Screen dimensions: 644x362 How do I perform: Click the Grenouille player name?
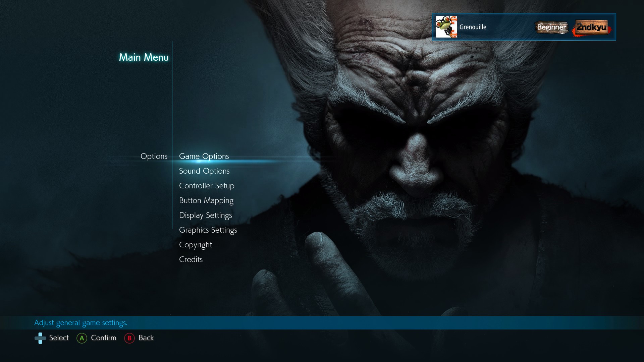tap(473, 27)
